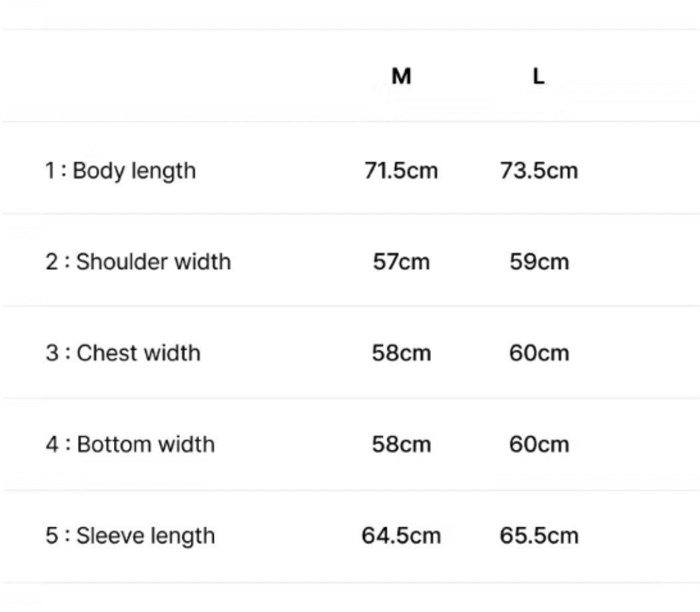700x612 pixels.
Task: Click the 'Chest width' row label text
Action: coord(139,352)
